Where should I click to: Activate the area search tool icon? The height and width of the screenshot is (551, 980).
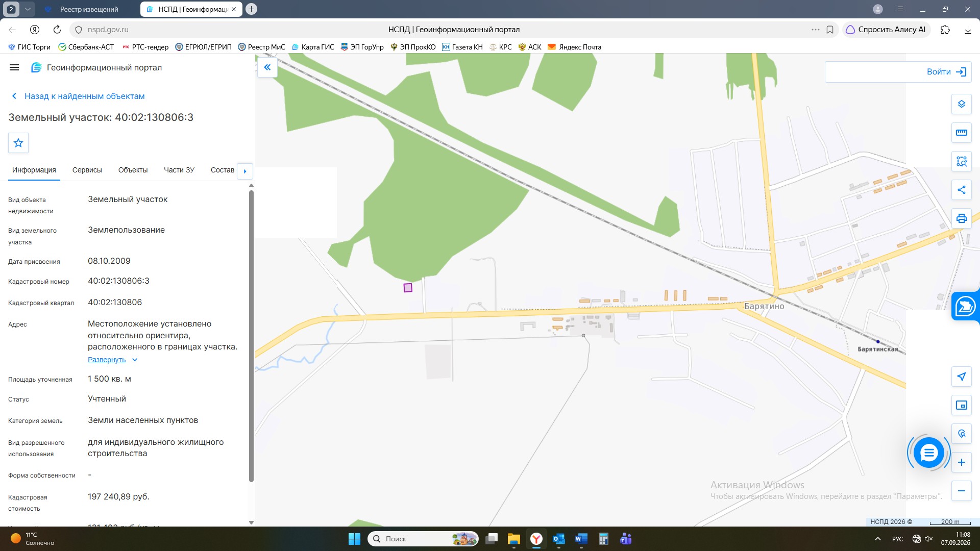tap(962, 161)
